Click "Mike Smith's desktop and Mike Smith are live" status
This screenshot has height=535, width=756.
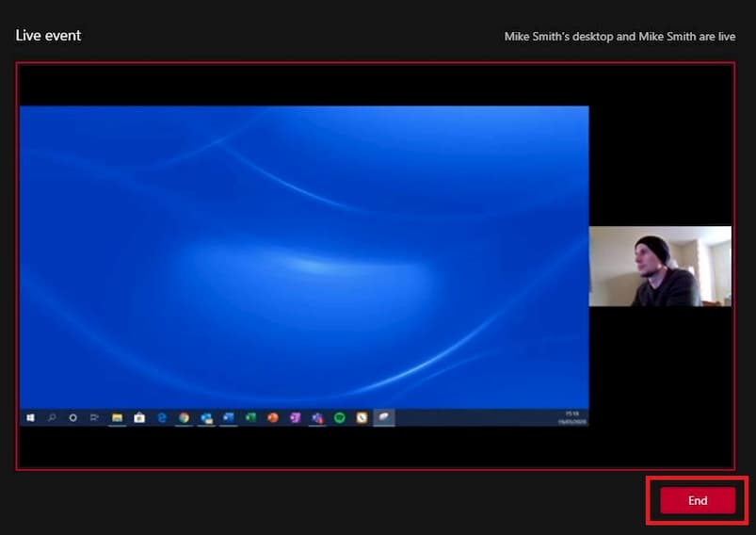pos(619,37)
